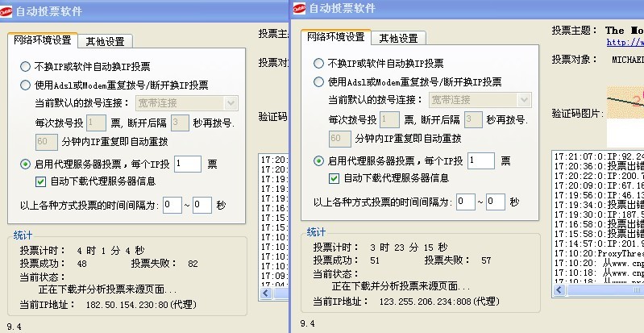644x333 pixels.
Task: Open '其他设置' tab in right window
Action: (x=399, y=38)
